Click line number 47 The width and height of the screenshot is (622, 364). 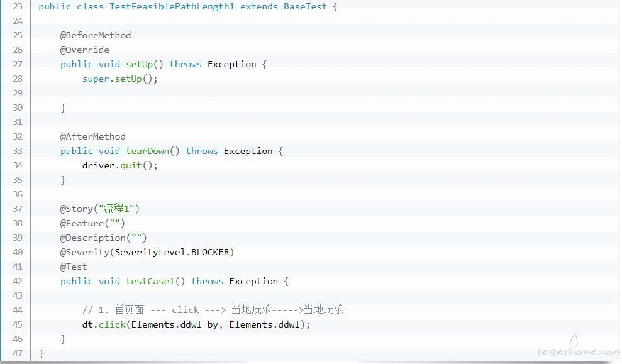(18, 354)
